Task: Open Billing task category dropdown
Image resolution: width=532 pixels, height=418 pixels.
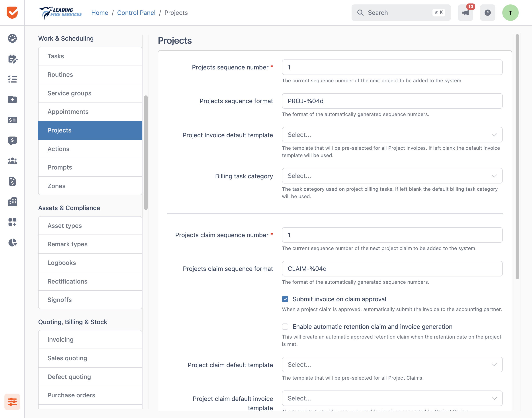Action: coord(392,176)
